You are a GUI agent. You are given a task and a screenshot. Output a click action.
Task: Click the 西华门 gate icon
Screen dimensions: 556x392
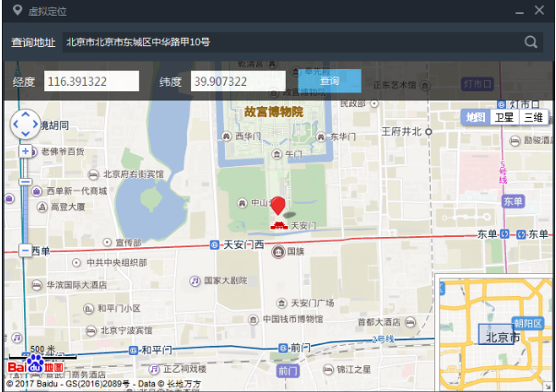(227, 137)
